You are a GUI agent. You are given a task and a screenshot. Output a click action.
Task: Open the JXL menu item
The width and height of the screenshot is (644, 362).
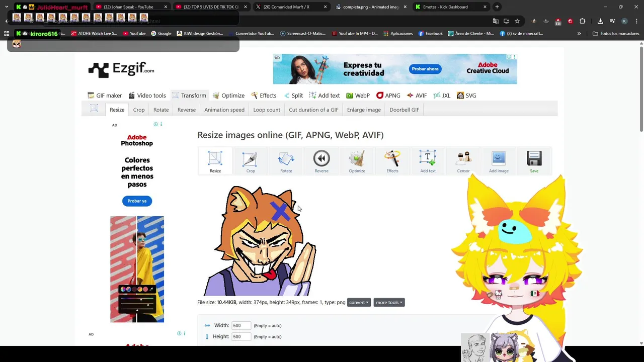(442, 96)
